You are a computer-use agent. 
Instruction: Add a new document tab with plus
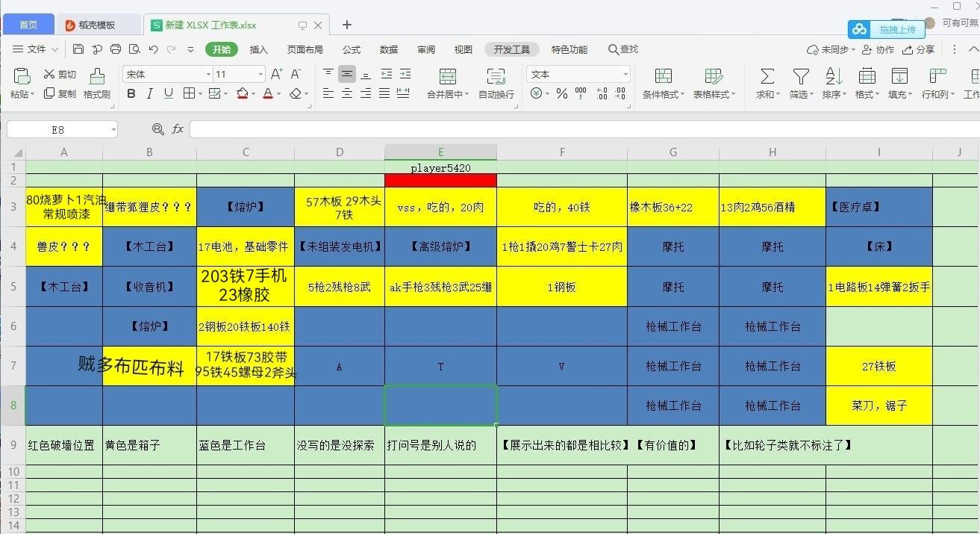coord(346,25)
